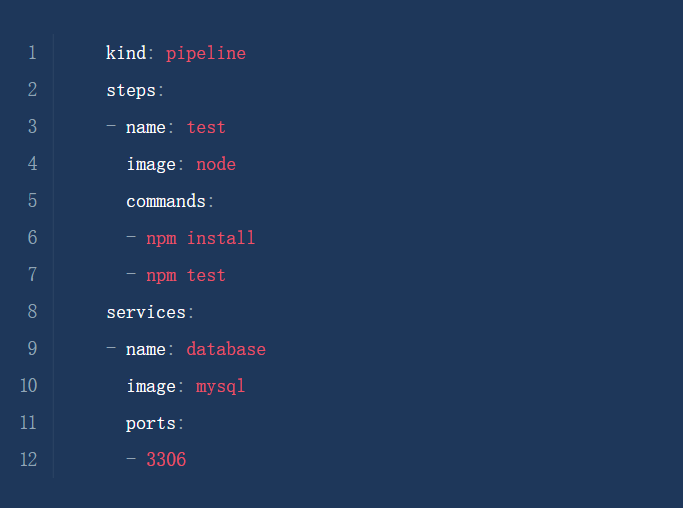Click the 'pipeline' value text
The height and width of the screenshot is (508, 683).
(x=206, y=53)
